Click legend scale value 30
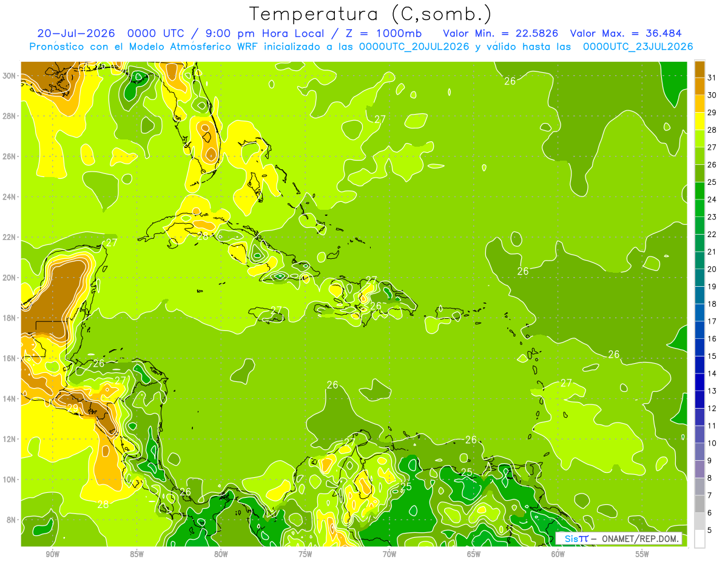Screen dimensions: 728x562 coord(712,95)
